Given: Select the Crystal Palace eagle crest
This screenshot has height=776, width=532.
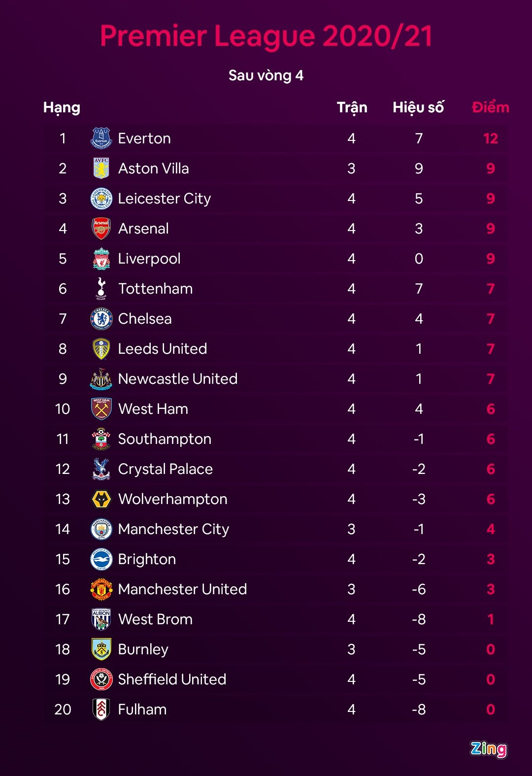Looking at the screenshot, I should click(x=101, y=469).
